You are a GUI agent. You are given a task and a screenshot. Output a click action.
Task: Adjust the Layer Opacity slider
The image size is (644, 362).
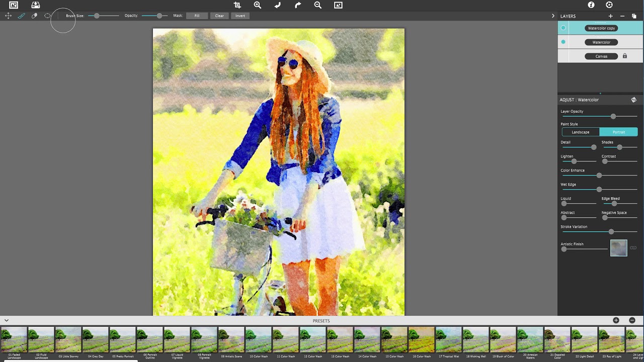pyautogui.click(x=613, y=116)
